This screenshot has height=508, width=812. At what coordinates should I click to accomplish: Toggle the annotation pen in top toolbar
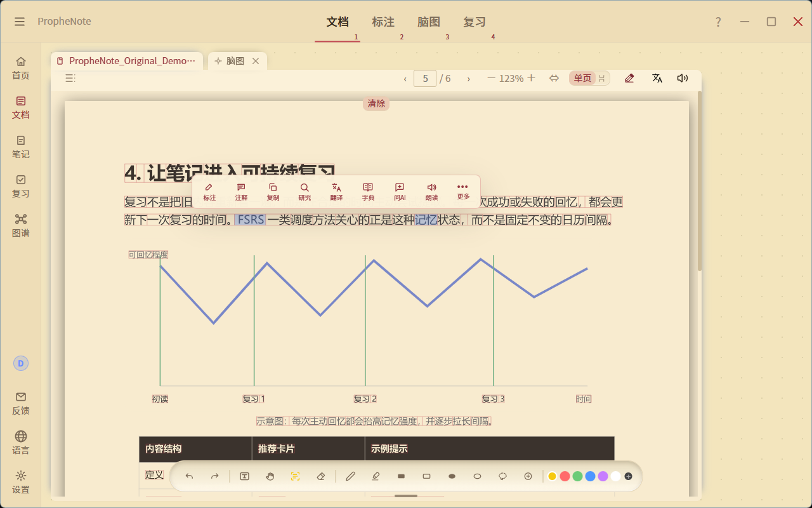click(x=629, y=78)
